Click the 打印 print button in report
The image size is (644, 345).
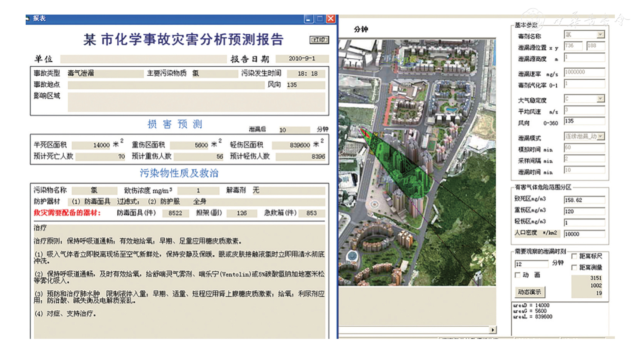tap(319, 40)
